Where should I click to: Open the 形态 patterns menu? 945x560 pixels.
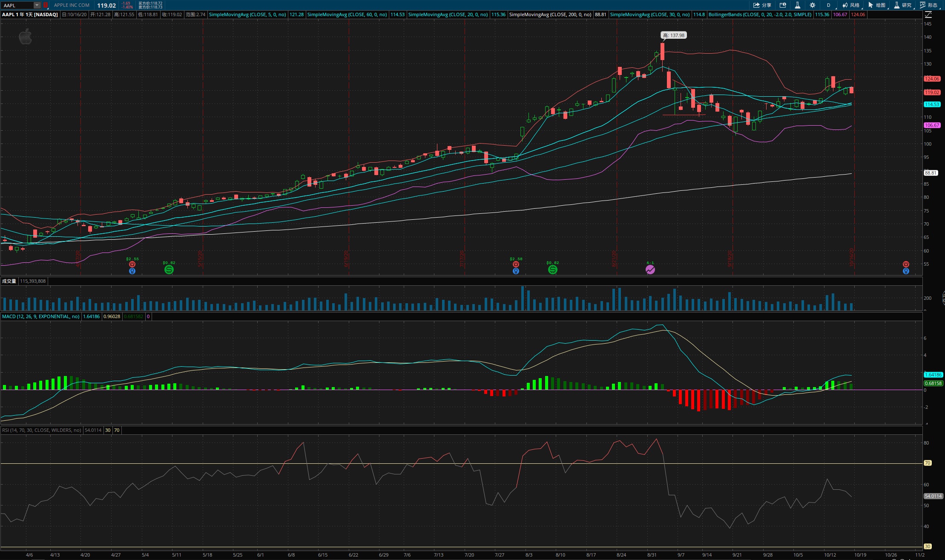(929, 5)
